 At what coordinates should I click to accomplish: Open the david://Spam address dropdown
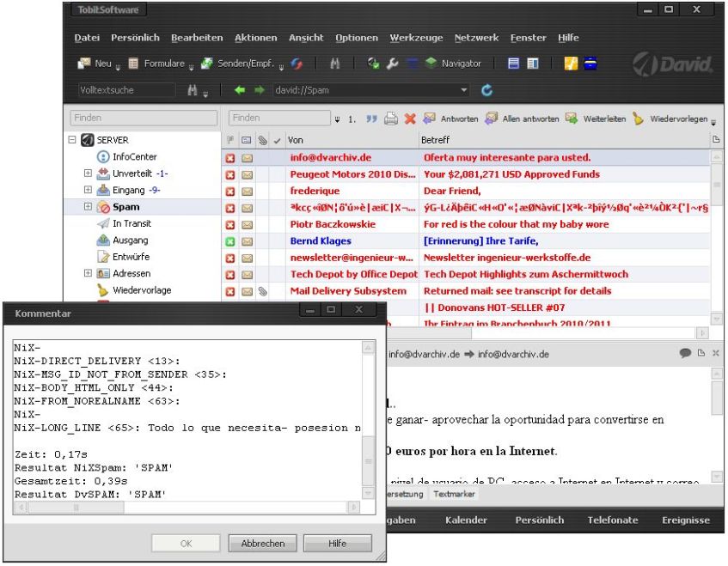coord(464,90)
